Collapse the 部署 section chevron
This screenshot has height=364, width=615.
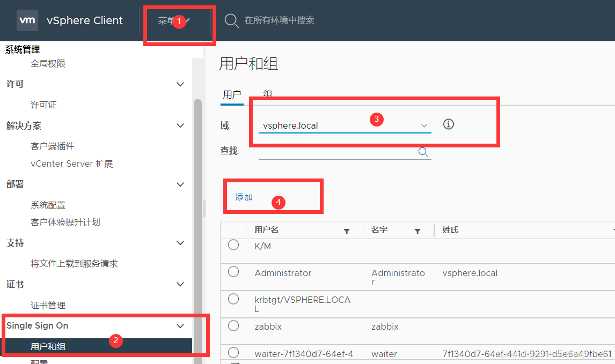point(180,184)
